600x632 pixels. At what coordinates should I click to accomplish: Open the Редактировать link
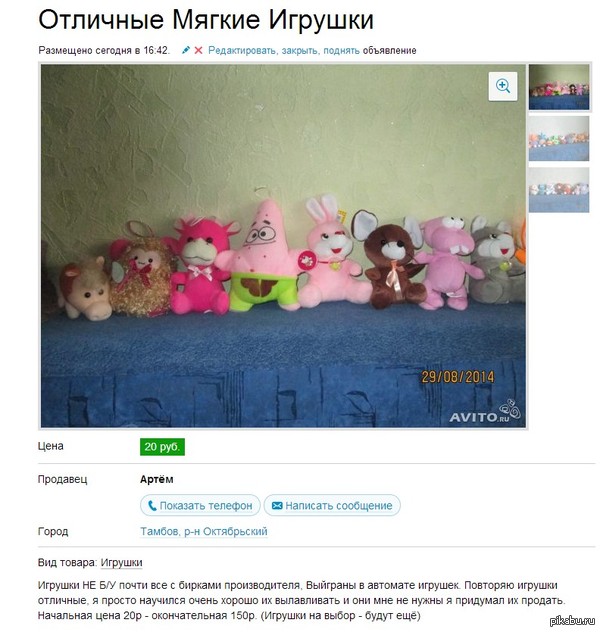pos(242,51)
